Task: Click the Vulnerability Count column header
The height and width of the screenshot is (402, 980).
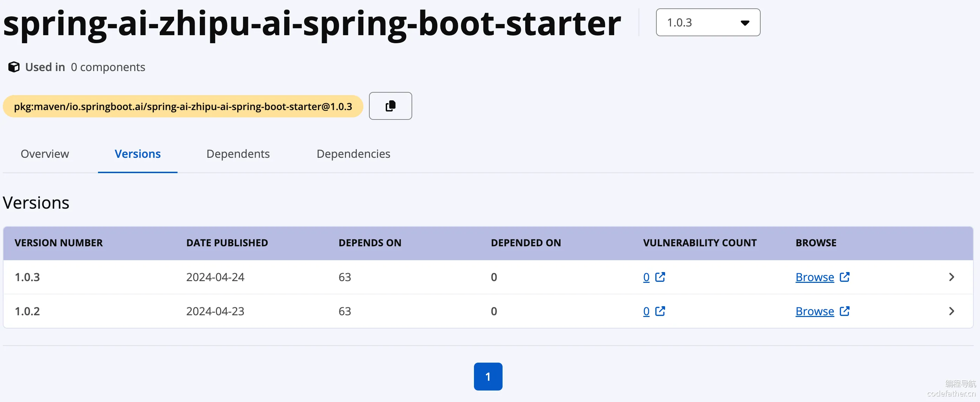Action: tap(700, 243)
